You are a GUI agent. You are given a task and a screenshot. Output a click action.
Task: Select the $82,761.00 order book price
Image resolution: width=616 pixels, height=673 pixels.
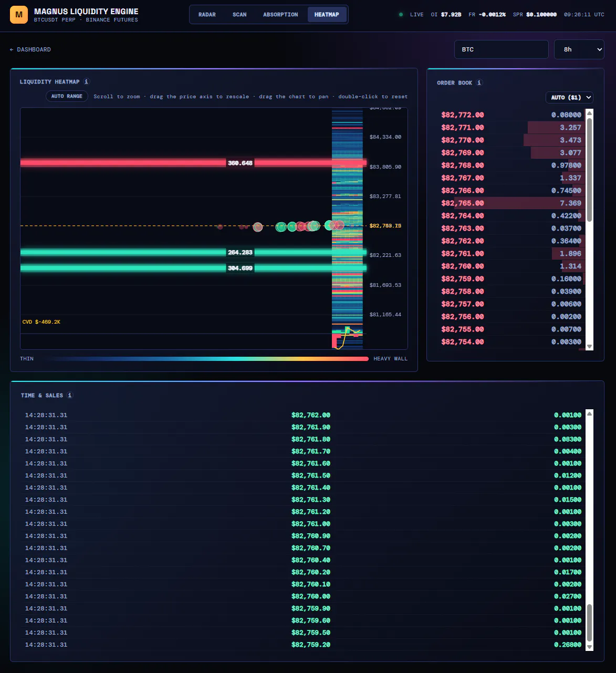(463, 253)
